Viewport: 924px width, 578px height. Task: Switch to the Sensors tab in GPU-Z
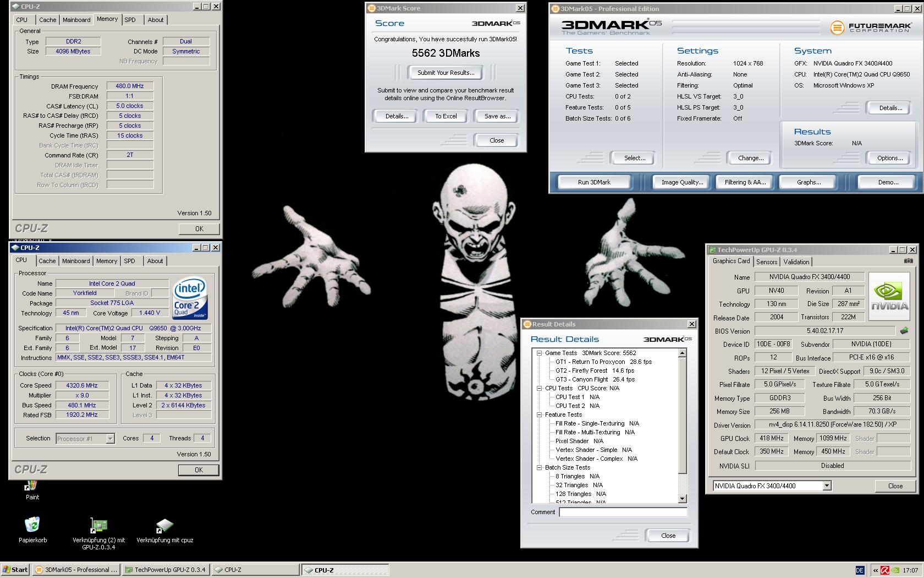[x=767, y=262]
